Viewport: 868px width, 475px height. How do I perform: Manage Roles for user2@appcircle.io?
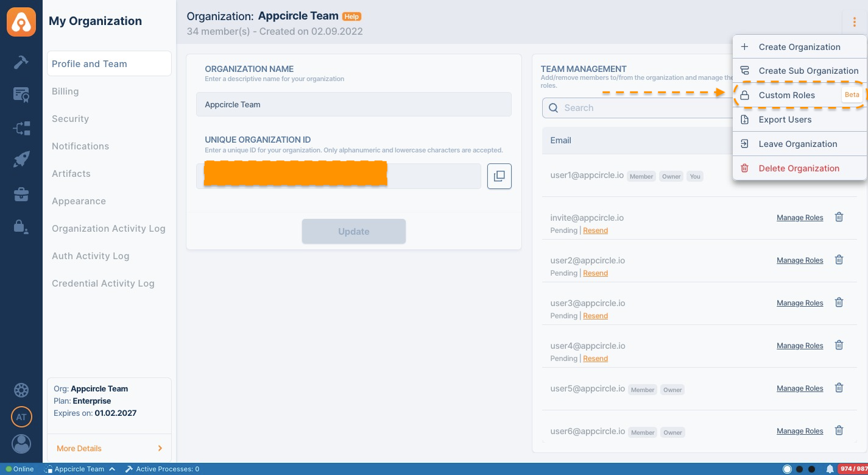[x=800, y=260]
